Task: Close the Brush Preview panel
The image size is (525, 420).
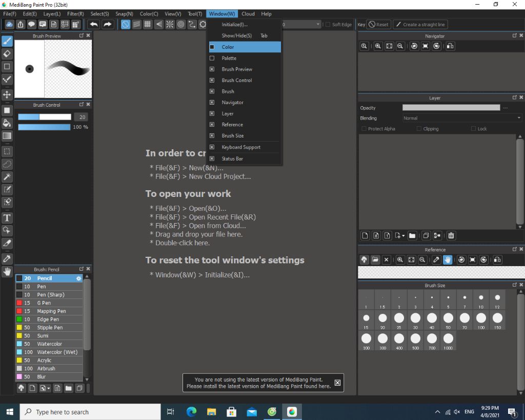Action: 88,35
